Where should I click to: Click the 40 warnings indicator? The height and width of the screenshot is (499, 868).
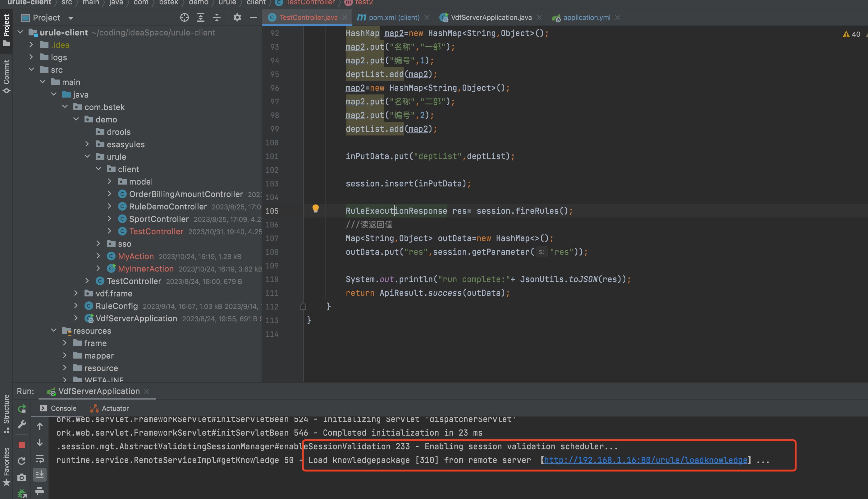point(852,34)
